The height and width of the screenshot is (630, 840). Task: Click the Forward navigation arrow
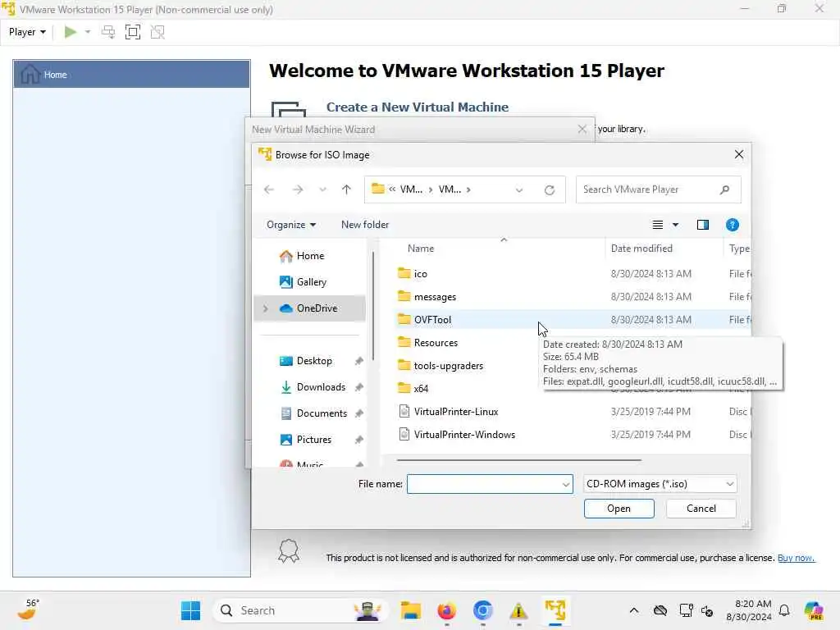coord(298,189)
